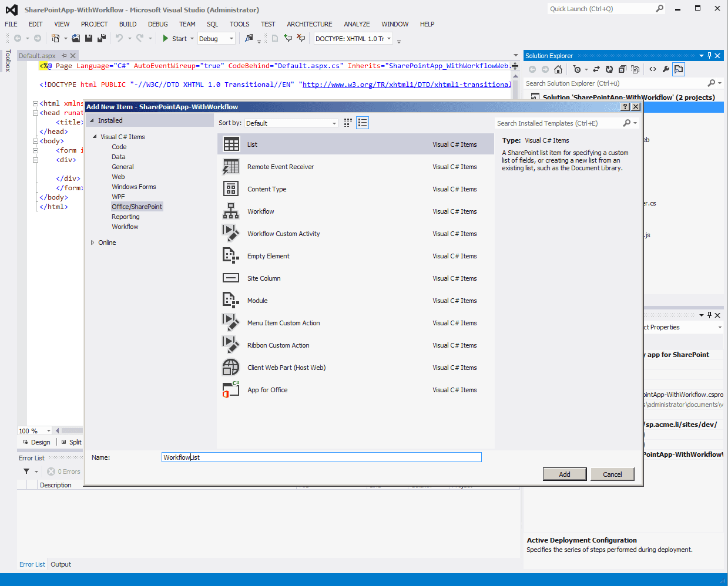Toggle Show All Files in Solution Explorer
The width and height of the screenshot is (728, 586).
[x=635, y=69]
